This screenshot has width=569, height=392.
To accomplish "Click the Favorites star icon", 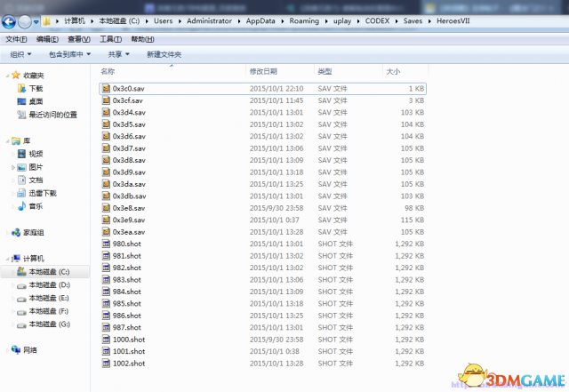I will click(16, 76).
